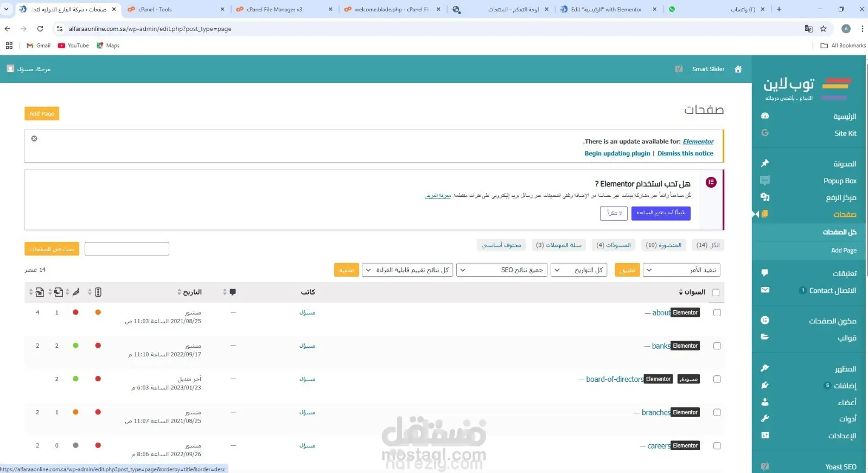Dismiss the Elementor update notice X icon

(x=34, y=139)
